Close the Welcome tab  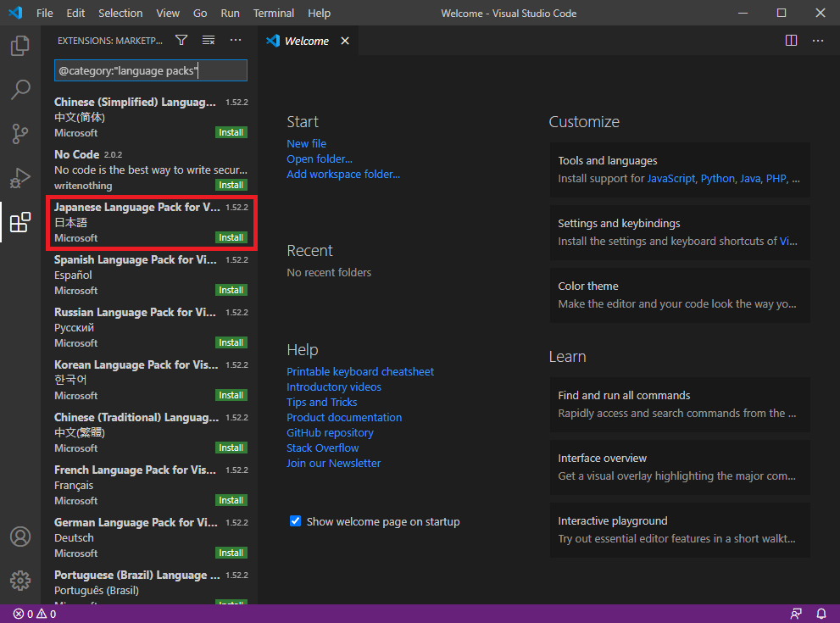pyautogui.click(x=345, y=41)
